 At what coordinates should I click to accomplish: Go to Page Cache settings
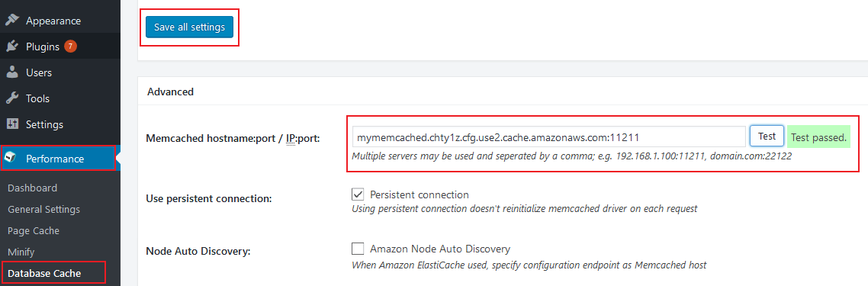tap(34, 230)
